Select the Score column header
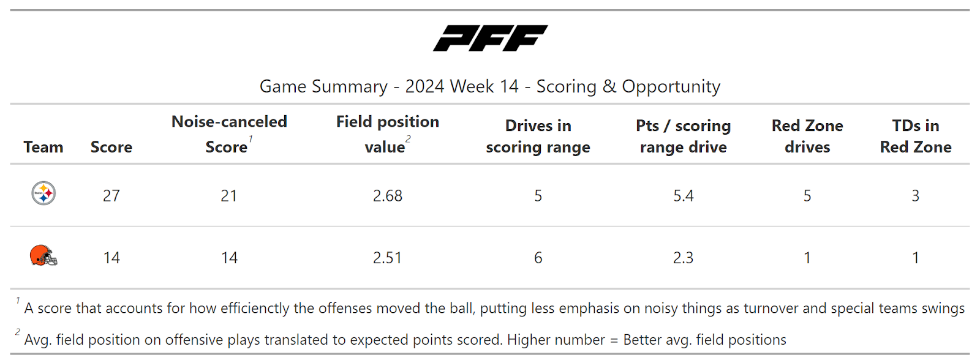The image size is (980, 363). pos(111,147)
